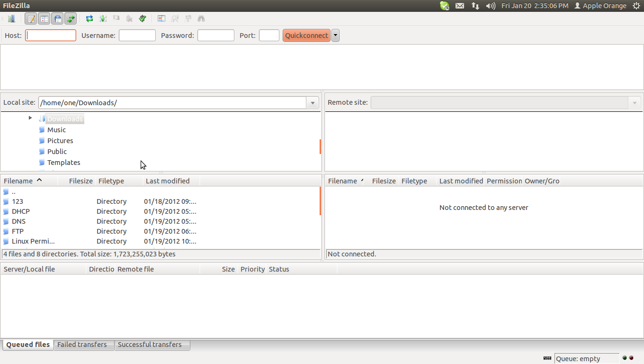This screenshot has width=644, height=364.
Task: Click the network transfer indicator in the panel
Action: click(x=475, y=6)
